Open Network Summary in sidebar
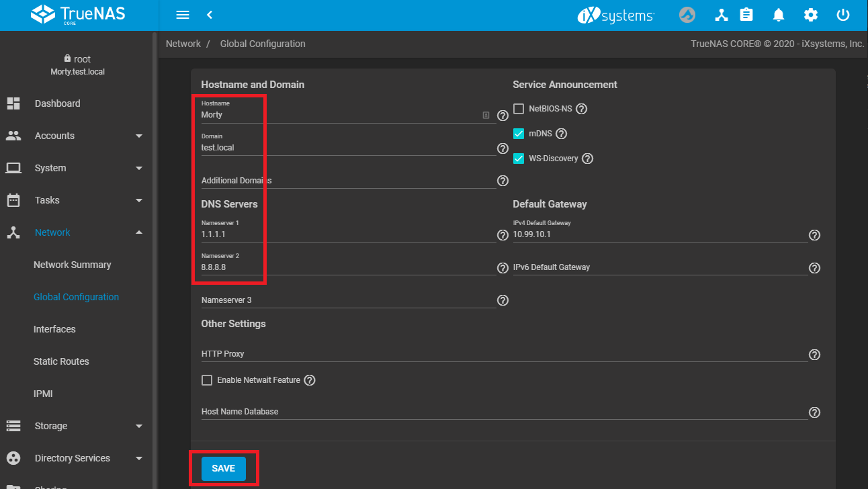The width and height of the screenshot is (868, 489). pos(73,265)
